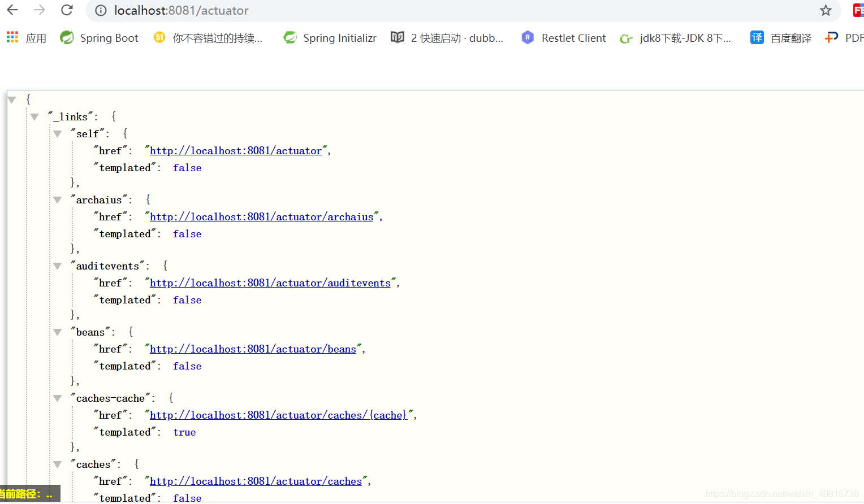Reload the actuator page
Image resolution: width=864 pixels, height=504 pixels.
point(67,10)
